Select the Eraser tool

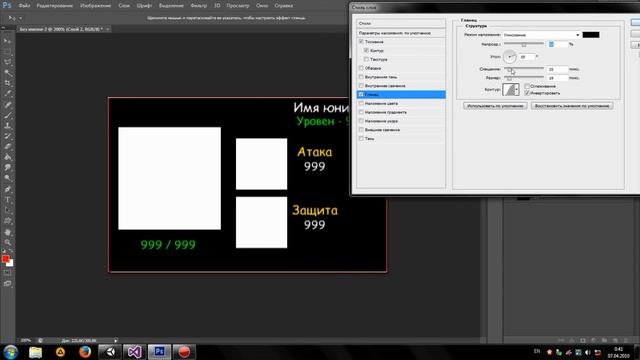7,147
